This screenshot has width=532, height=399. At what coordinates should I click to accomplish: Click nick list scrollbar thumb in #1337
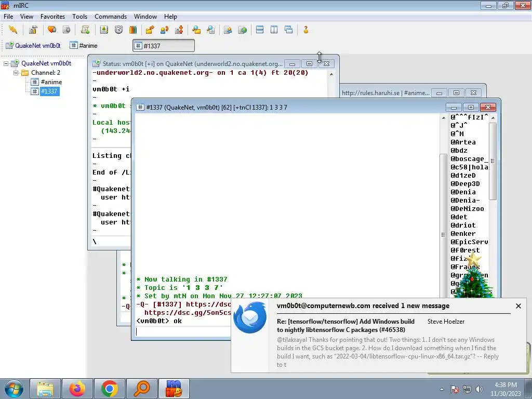point(493,161)
